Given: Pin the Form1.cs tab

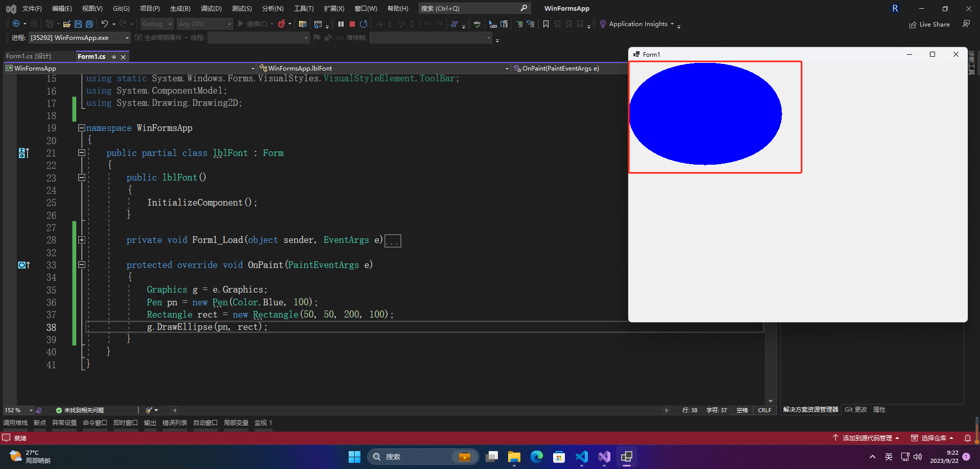Looking at the screenshot, I should pos(113,57).
